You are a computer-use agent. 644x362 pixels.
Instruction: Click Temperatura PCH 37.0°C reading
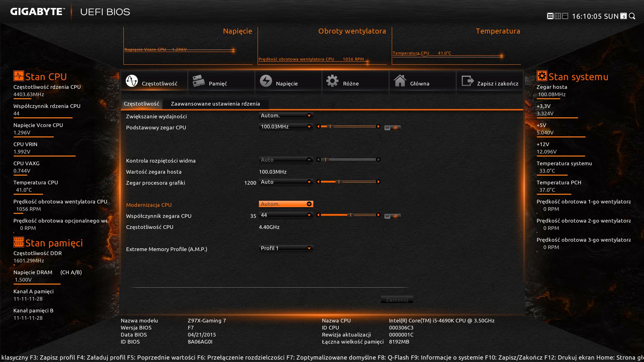tap(547, 190)
